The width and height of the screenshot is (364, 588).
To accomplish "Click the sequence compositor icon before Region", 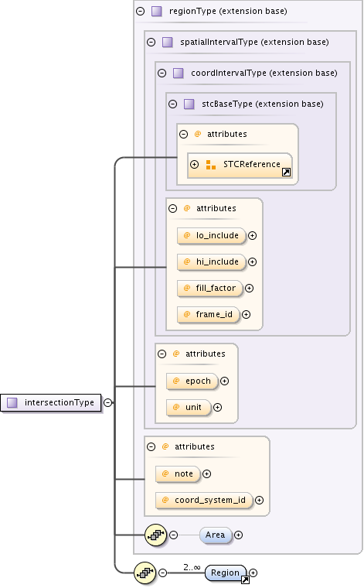I will click(x=145, y=573).
